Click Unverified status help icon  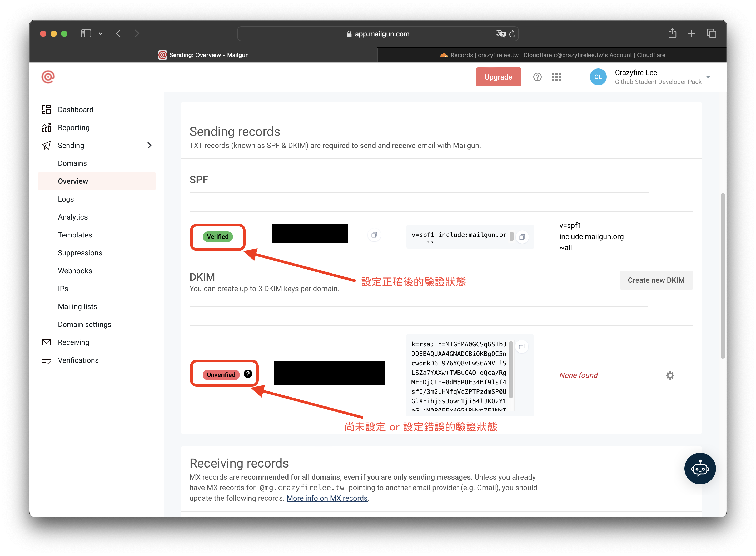tap(248, 374)
